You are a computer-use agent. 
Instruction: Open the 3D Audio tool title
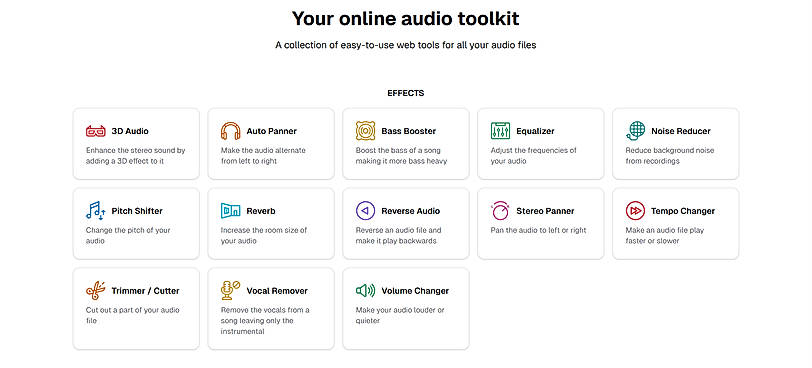click(130, 131)
